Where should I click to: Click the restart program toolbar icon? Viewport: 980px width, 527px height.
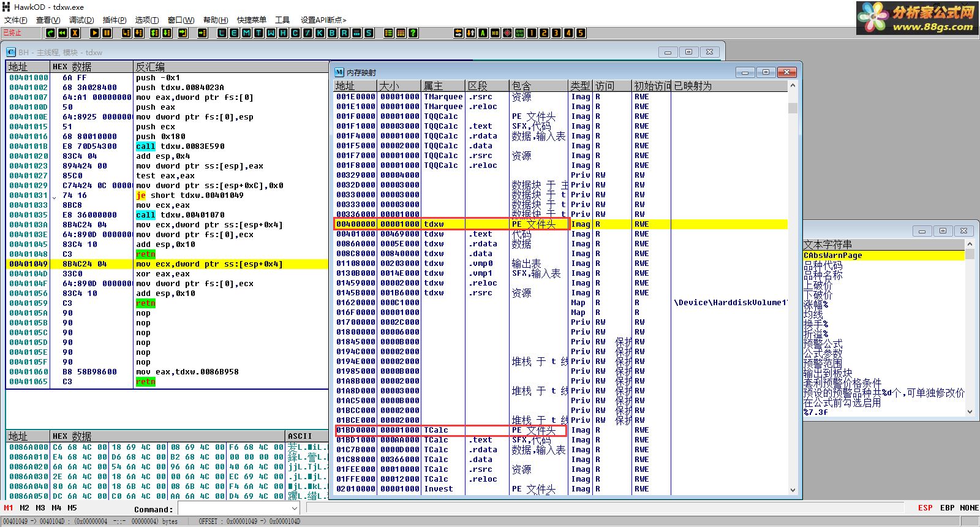(x=51, y=33)
